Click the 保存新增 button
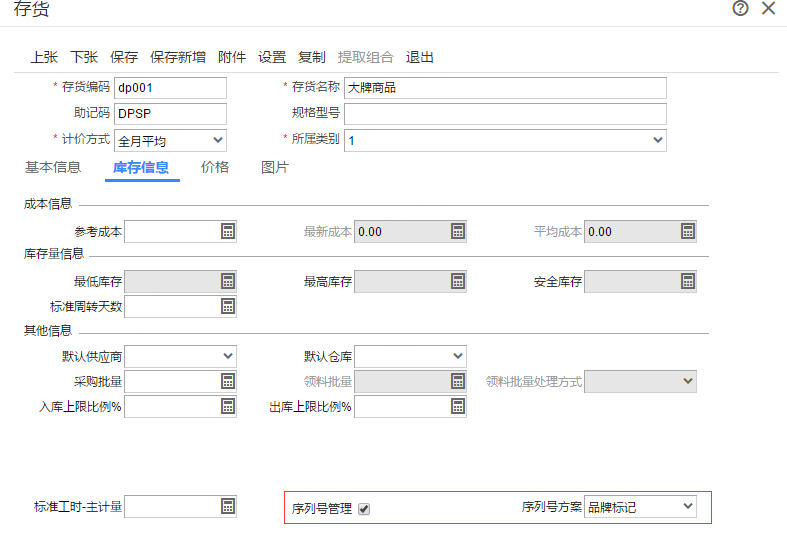 pos(178,57)
